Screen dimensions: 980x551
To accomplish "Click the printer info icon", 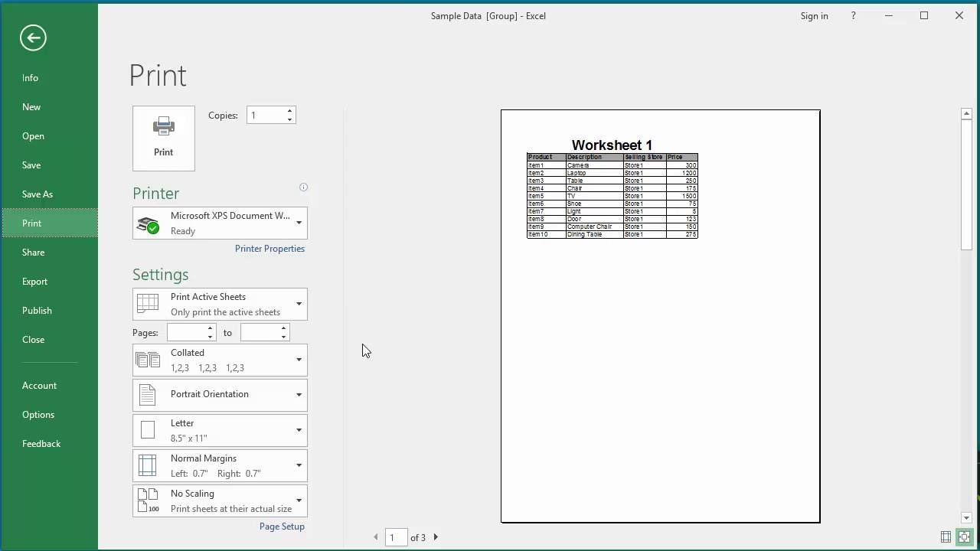I will point(303,187).
